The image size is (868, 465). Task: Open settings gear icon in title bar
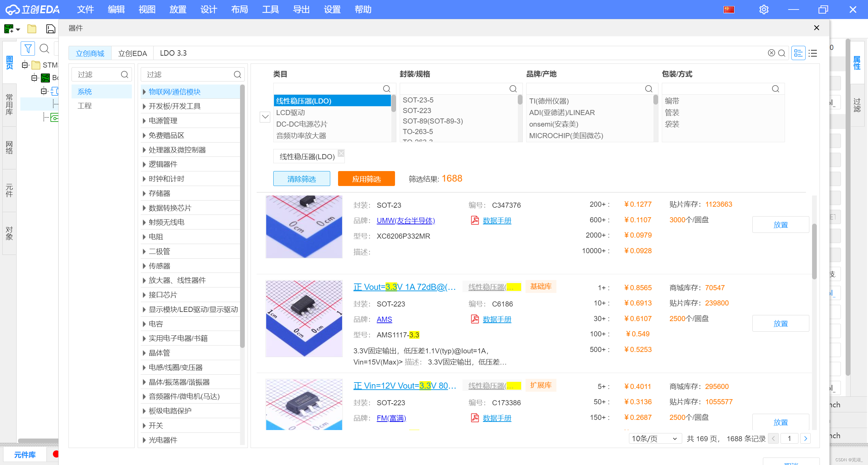[x=764, y=9]
